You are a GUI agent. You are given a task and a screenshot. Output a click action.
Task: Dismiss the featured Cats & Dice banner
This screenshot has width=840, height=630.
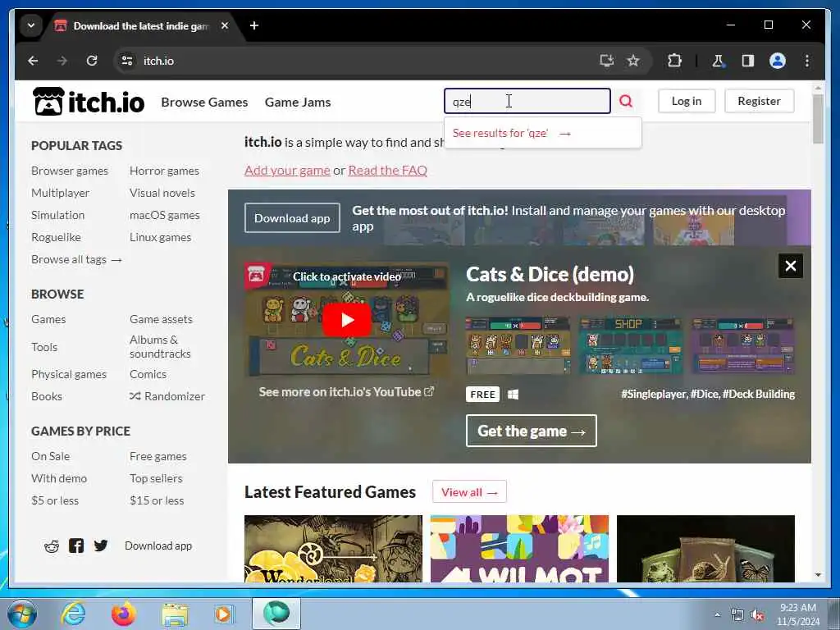click(790, 266)
